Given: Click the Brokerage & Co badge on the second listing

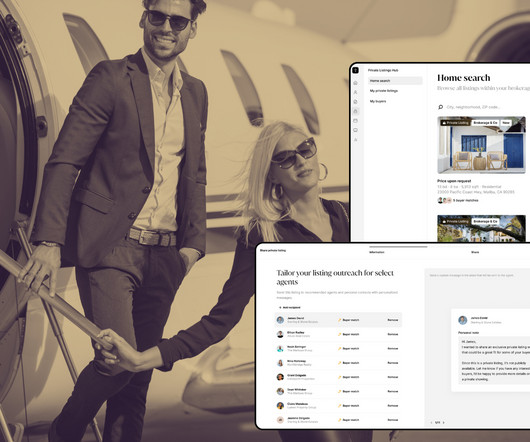Looking at the screenshot, I should pyautogui.click(x=485, y=221).
